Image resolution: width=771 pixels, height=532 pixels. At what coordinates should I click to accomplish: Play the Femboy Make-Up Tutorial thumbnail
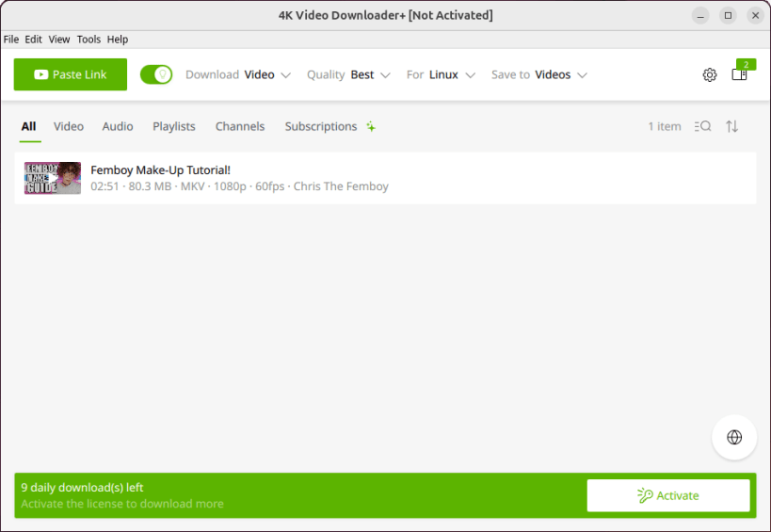click(x=53, y=178)
